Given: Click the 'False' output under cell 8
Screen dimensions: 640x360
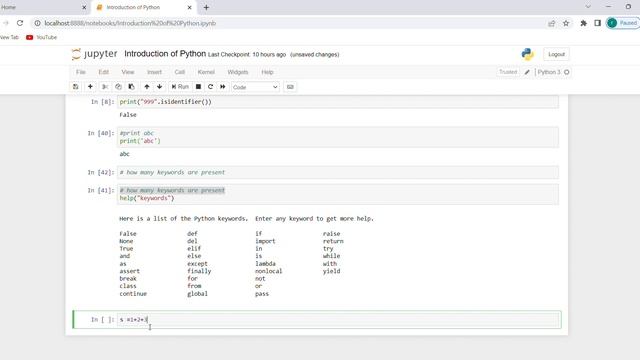Looking at the screenshot, I should click(128, 115).
